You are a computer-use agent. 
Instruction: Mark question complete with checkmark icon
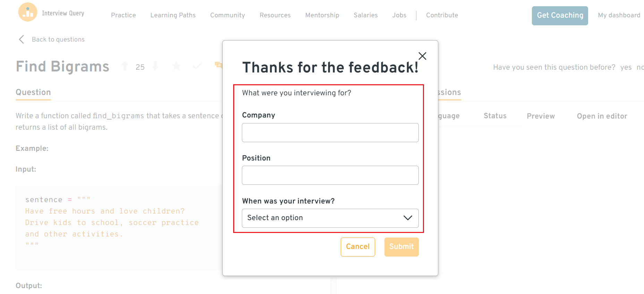pyautogui.click(x=197, y=66)
